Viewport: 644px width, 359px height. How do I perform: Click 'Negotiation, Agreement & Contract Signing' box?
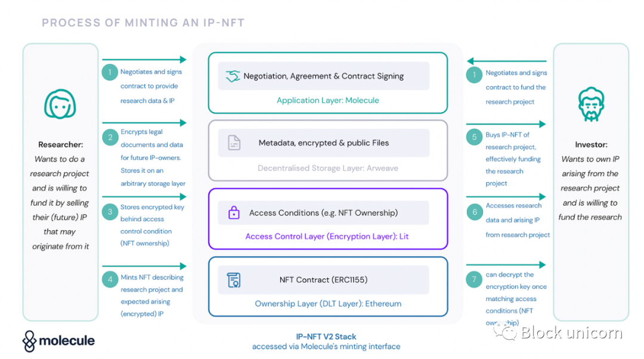coord(324,76)
